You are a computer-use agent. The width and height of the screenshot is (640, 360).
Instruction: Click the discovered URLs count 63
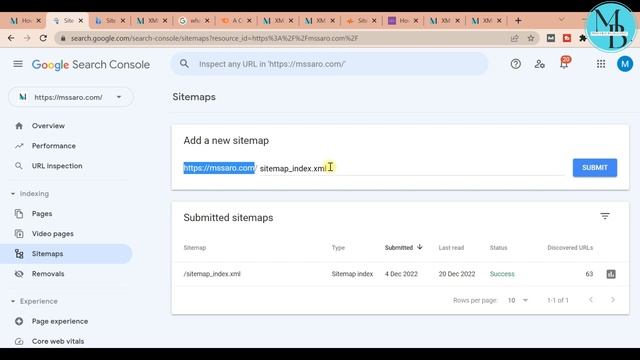click(589, 274)
